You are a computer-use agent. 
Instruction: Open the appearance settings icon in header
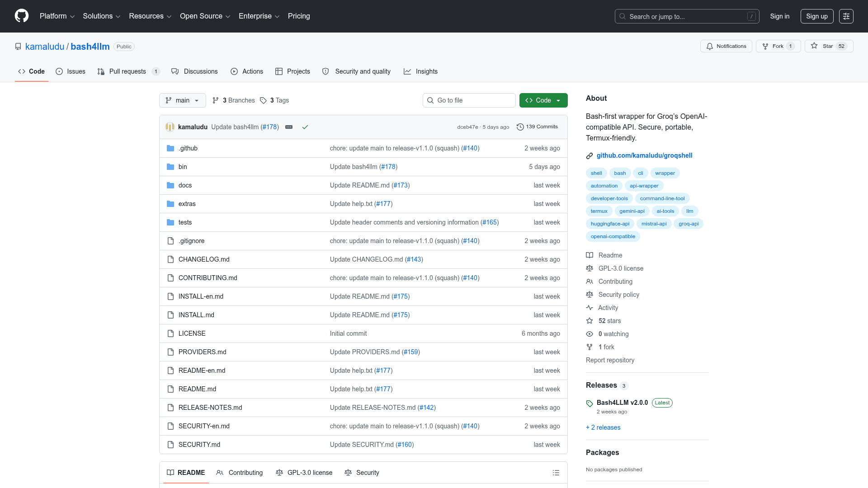click(846, 16)
